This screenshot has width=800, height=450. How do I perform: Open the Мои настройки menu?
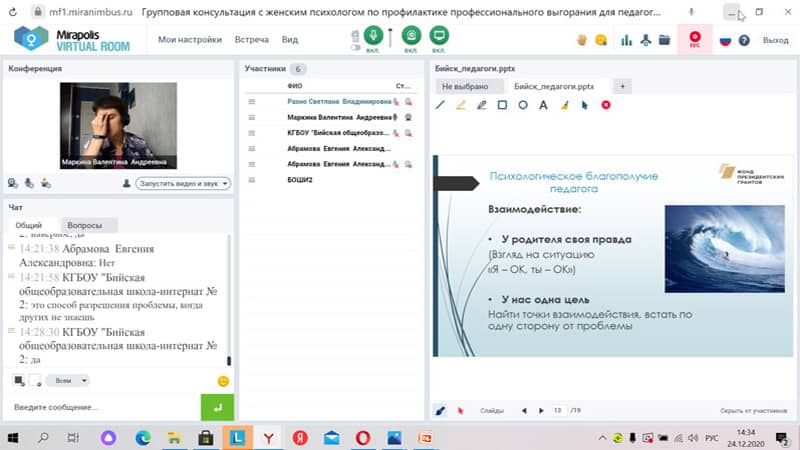190,39
